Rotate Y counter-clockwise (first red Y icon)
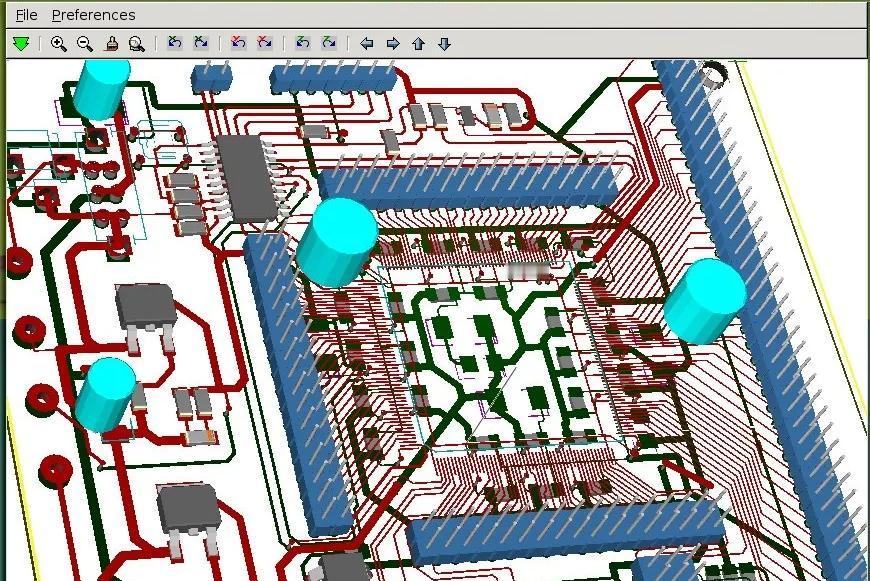This screenshot has height=581, width=870. click(x=239, y=43)
